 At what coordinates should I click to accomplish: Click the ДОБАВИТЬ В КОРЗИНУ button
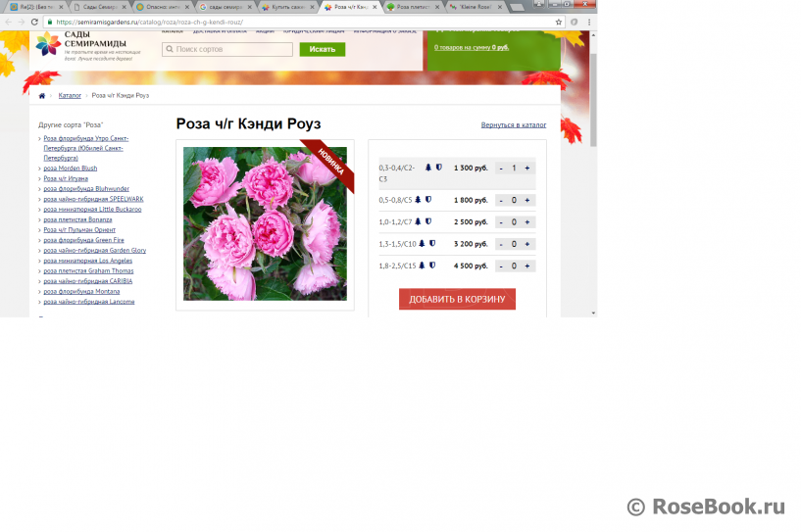pos(457,299)
